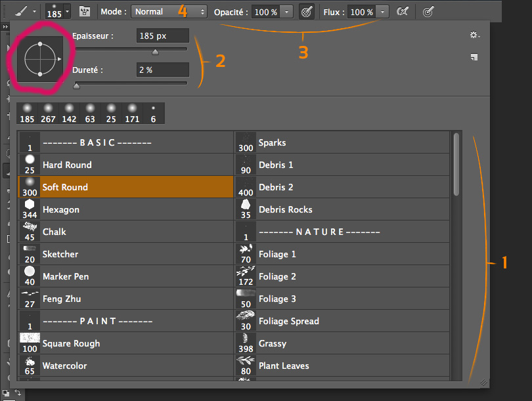Click the Dureté hardness slider handle
This screenshot has width=532, height=401.
pyautogui.click(x=76, y=84)
